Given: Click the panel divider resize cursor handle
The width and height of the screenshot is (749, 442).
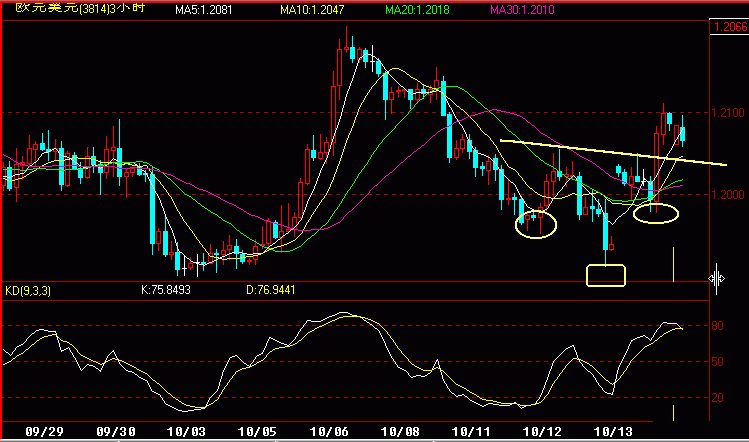Looking at the screenshot, I should [x=717, y=278].
